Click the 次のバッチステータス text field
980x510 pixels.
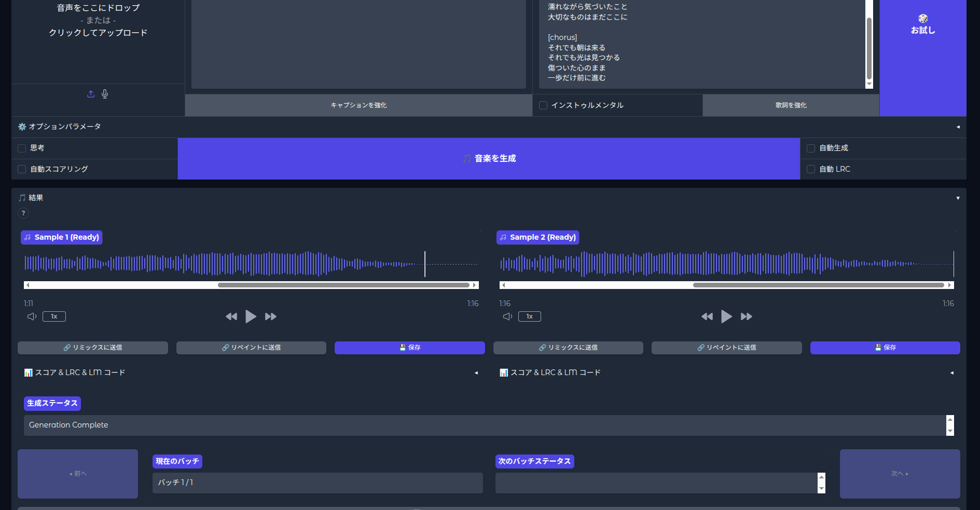click(656, 483)
